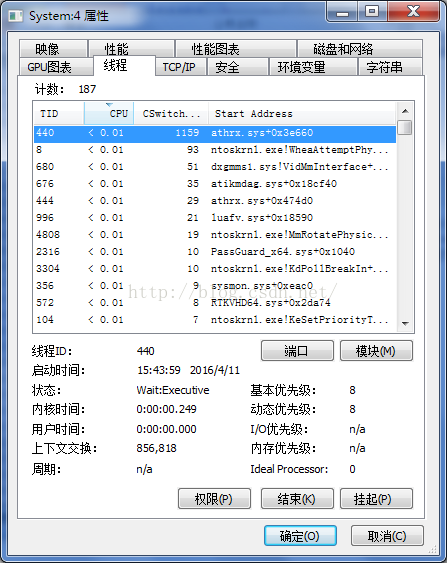Image resolution: width=447 pixels, height=563 pixels.
Task: Click the kernel time 0:00:00.249
Action: point(166,409)
